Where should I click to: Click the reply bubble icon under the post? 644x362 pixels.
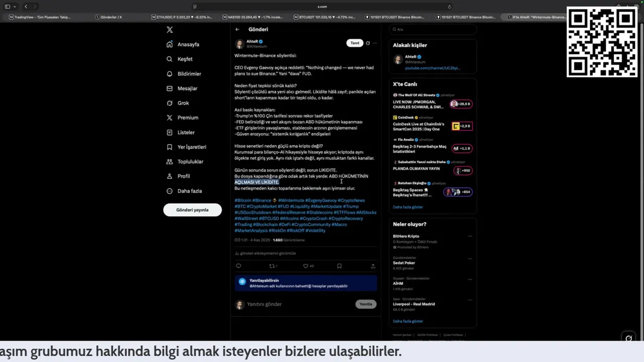(238, 266)
